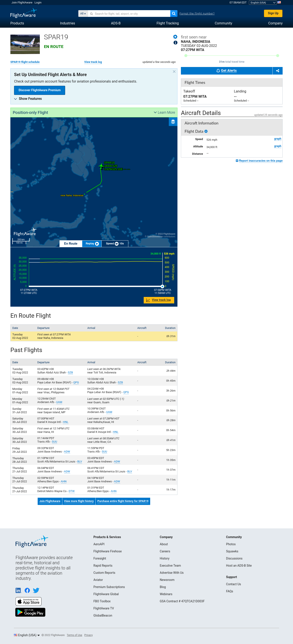
Task: Open SPAR19 flight schedule link
Action: [25, 62]
